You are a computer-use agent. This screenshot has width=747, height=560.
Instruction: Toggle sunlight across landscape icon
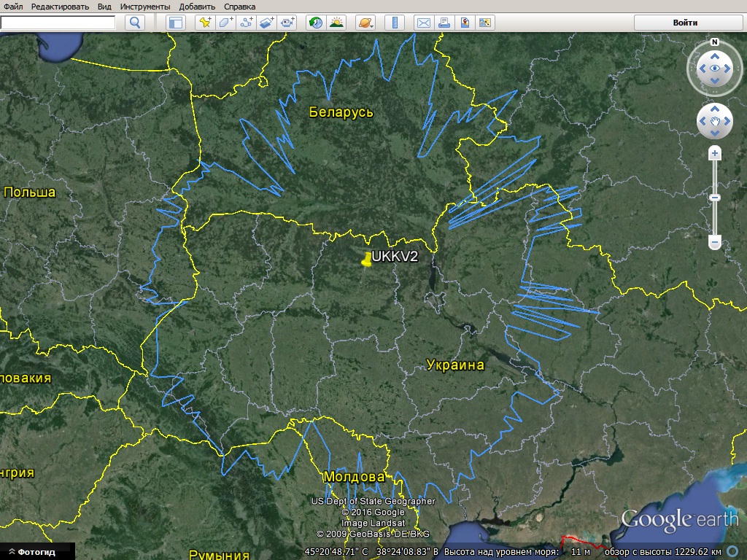tap(336, 23)
